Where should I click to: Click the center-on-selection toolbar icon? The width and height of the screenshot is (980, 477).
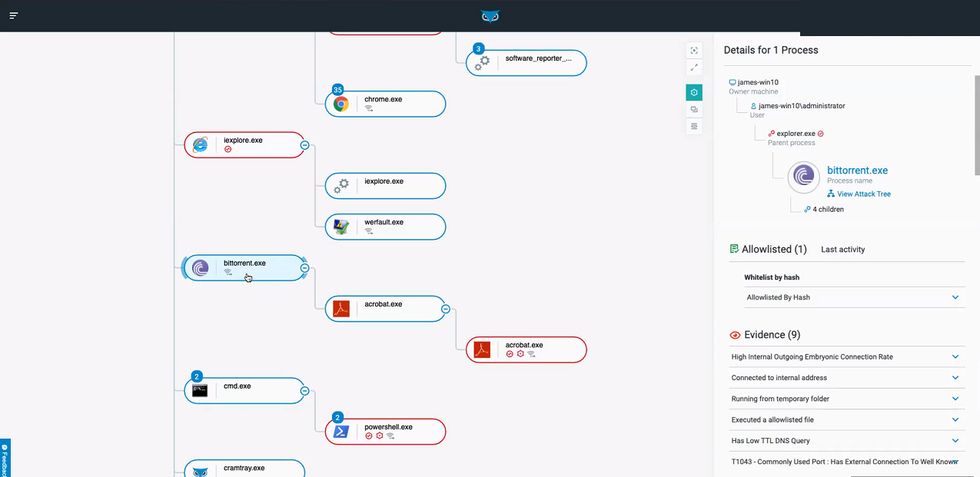(x=694, y=51)
